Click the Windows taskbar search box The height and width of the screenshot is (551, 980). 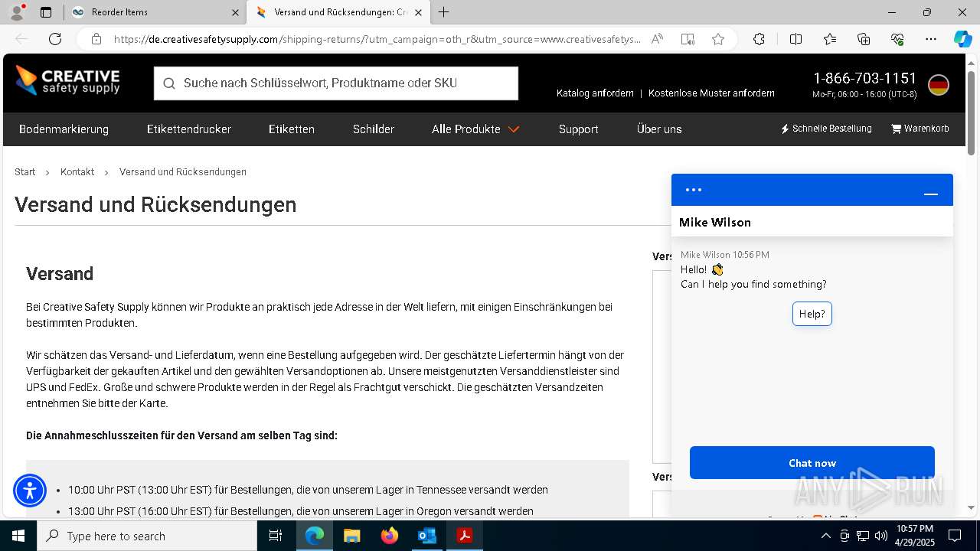[x=147, y=536]
